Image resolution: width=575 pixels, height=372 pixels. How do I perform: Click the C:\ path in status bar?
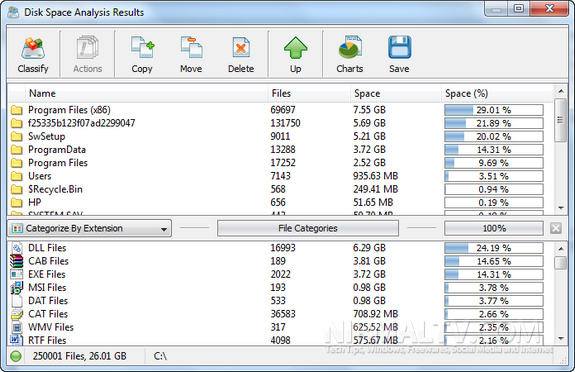click(x=160, y=356)
